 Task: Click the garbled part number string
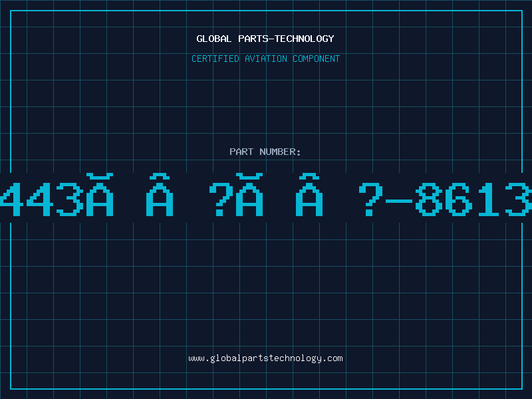click(266, 195)
